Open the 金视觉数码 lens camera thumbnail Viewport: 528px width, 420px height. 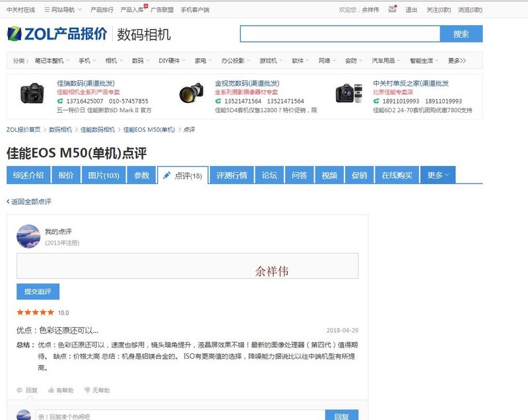coord(191,93)
